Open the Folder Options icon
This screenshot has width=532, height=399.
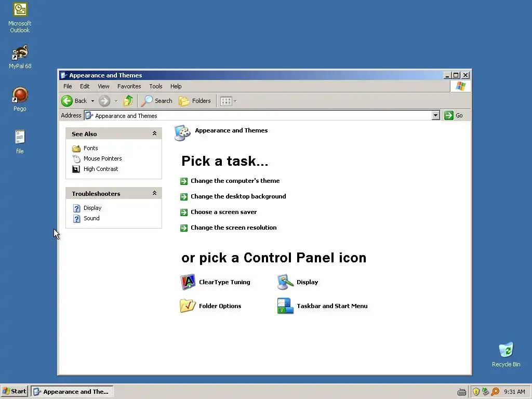(x=188, y=305)
